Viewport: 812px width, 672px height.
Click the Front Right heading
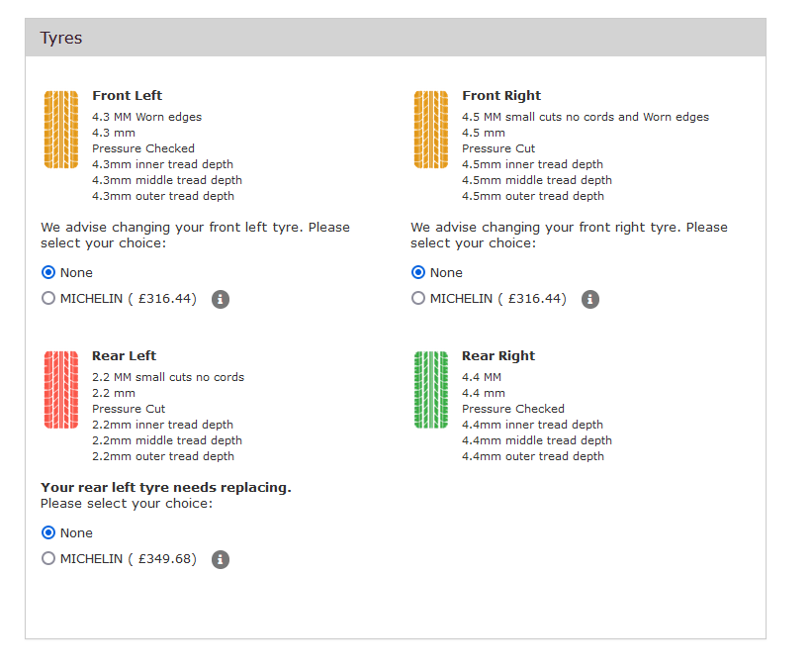501,96
